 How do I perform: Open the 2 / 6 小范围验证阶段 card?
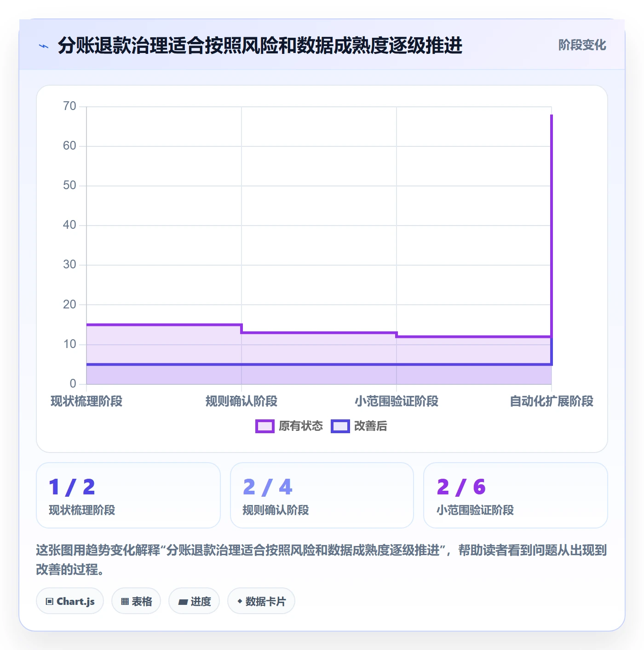[516, 495]
